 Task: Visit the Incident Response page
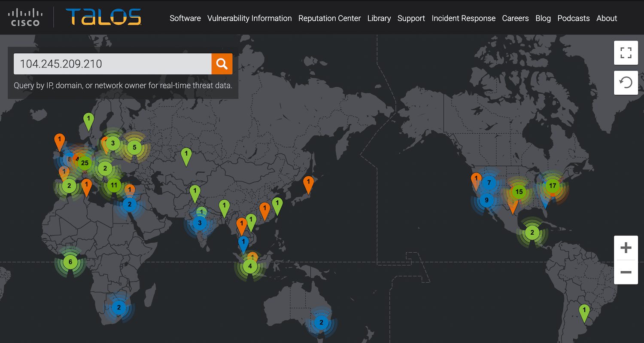pos(464,18)
